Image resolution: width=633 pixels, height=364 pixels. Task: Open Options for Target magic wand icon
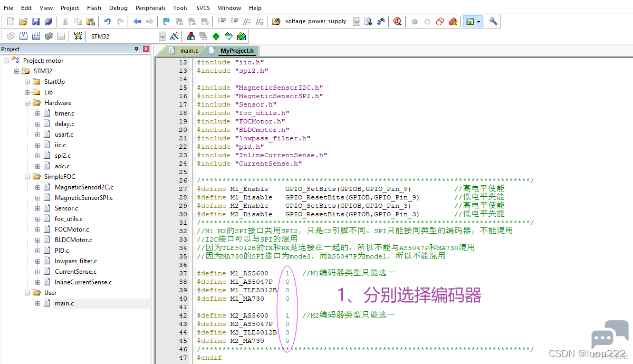click(175, 36)
